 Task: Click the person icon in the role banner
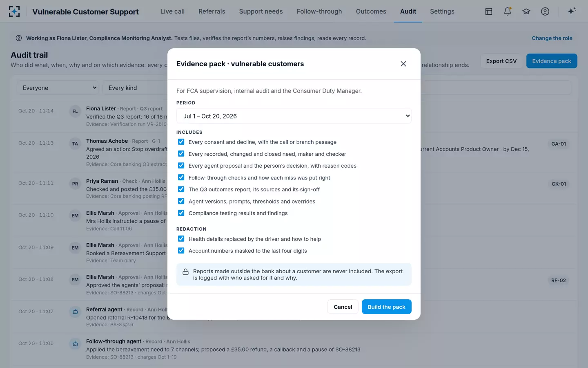click(x=19, y=38)
